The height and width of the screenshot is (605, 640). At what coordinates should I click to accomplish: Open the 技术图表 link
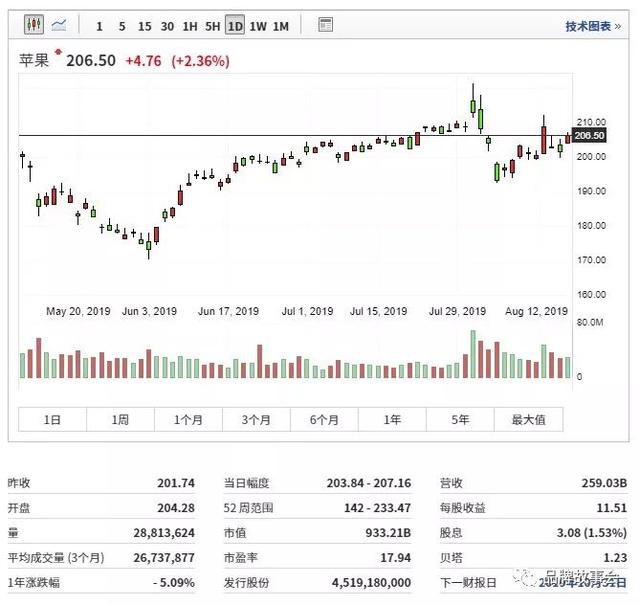point(593,27)
